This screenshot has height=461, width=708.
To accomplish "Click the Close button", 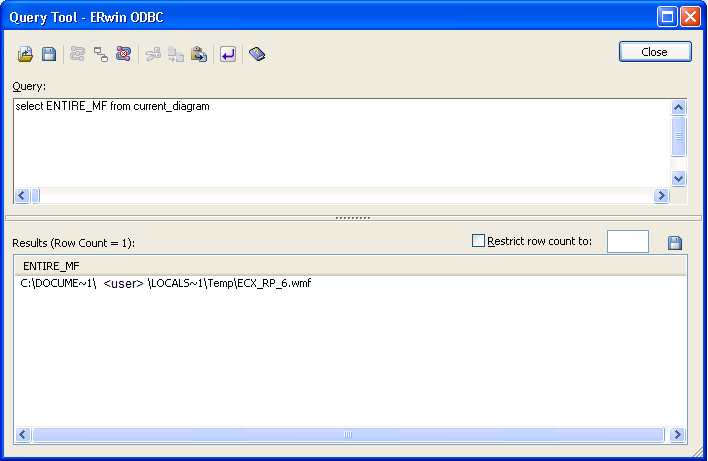I will (x=655, y=52).
